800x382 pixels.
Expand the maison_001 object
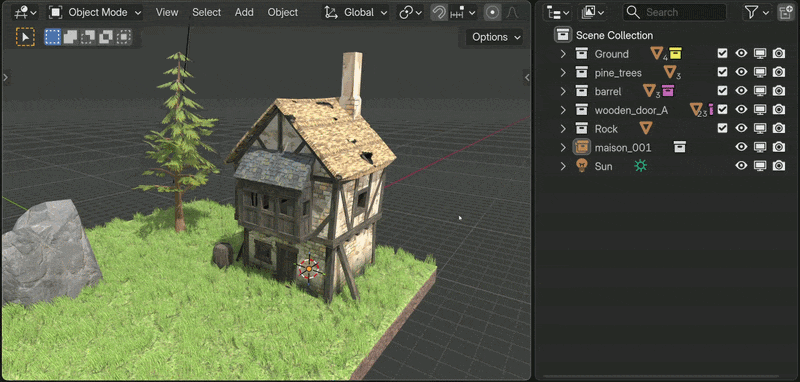point(563,147)
